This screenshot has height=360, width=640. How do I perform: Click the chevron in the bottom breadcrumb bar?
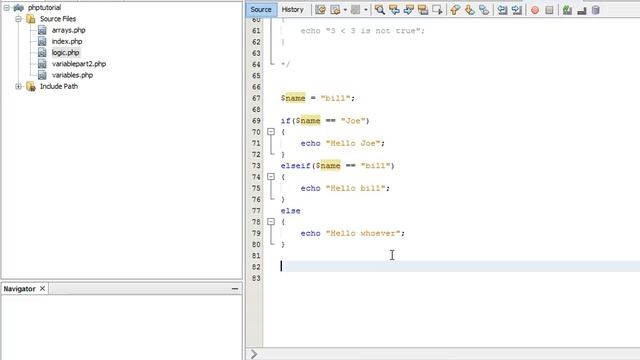coord(254,354)
